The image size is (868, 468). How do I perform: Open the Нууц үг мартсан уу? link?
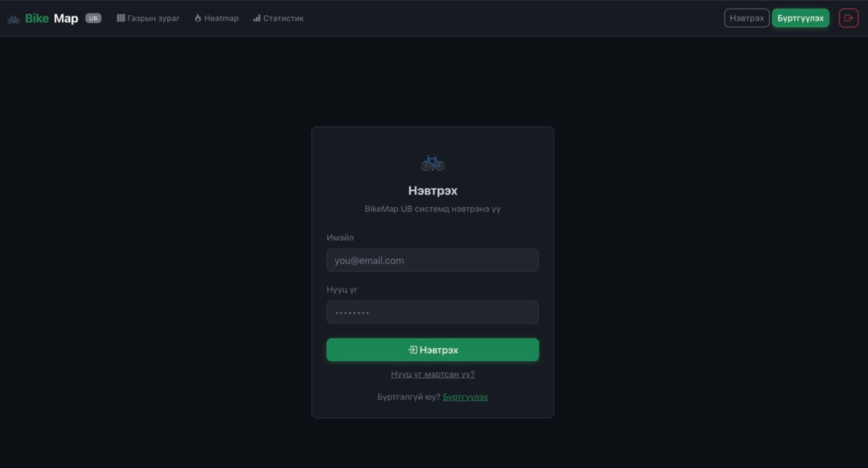[432, 374]
